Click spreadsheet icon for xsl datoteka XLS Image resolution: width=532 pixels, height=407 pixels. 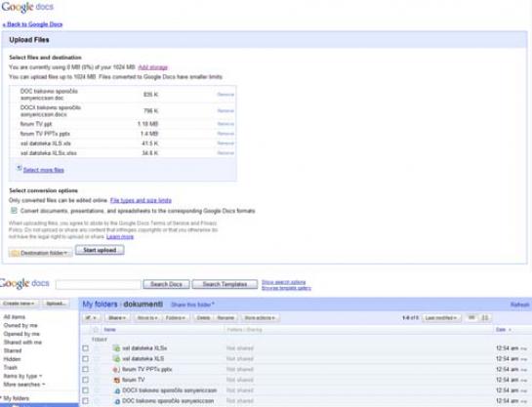pyautogui.click(x=116, y=359)
